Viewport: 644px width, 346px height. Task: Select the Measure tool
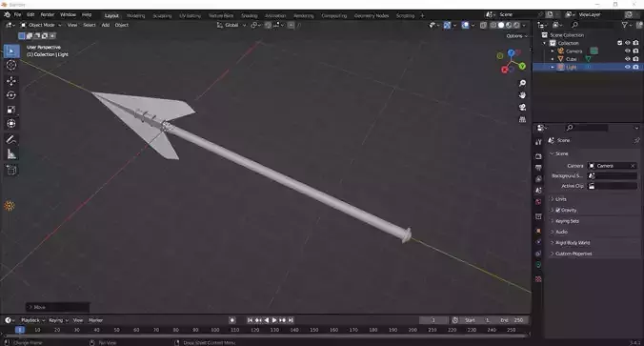pos(11,154)
